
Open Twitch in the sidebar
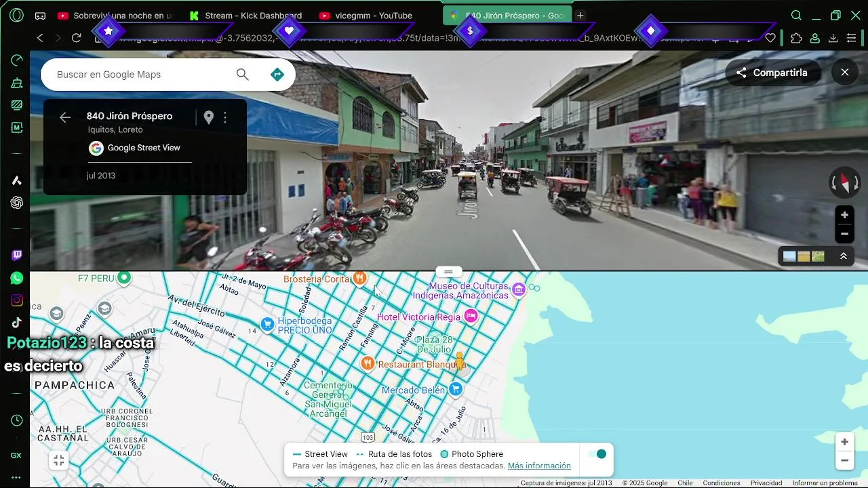(17, 256)
